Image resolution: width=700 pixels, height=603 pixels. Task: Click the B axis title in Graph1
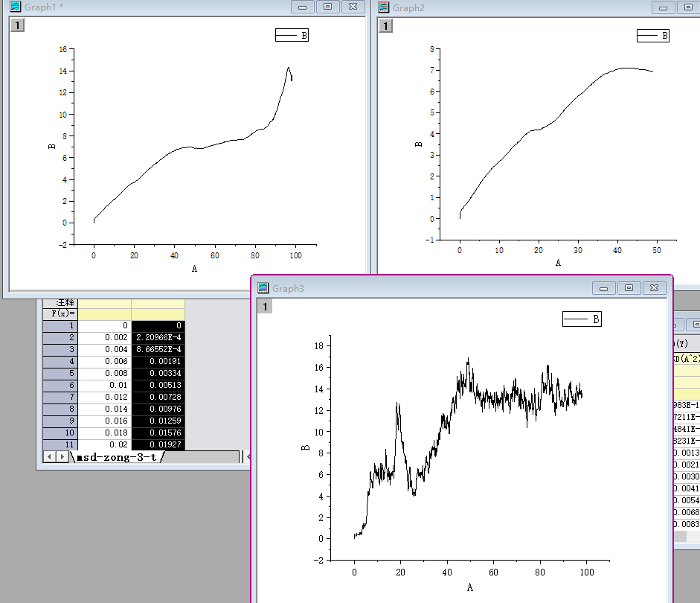52,147
